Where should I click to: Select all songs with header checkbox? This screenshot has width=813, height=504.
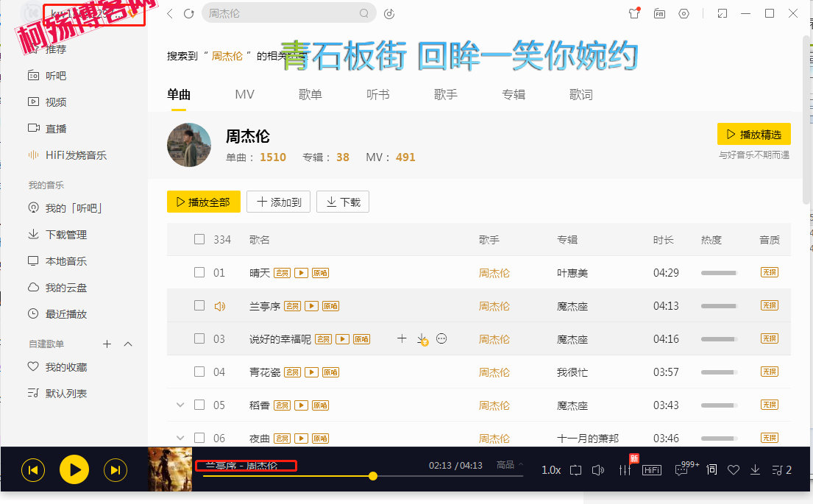(199, 239)
